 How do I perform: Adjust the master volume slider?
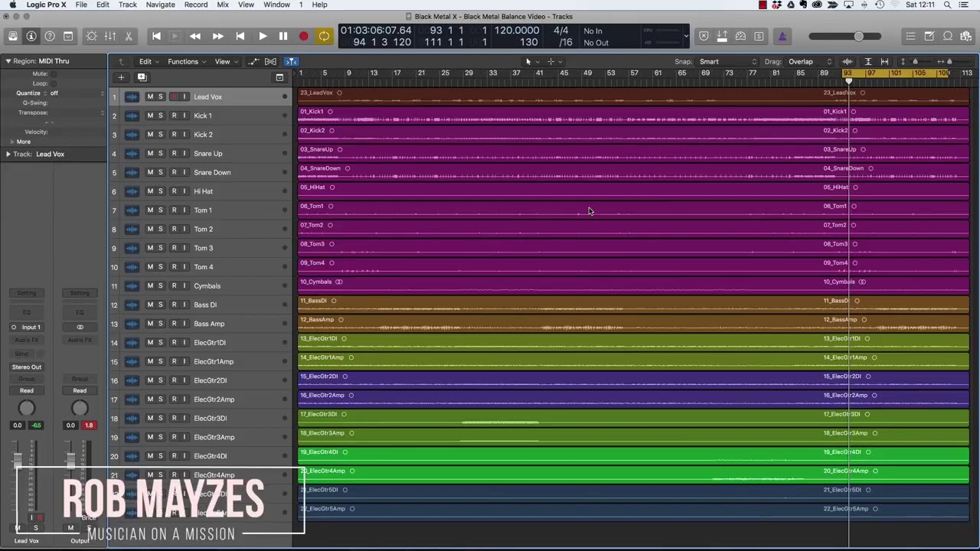847,36
